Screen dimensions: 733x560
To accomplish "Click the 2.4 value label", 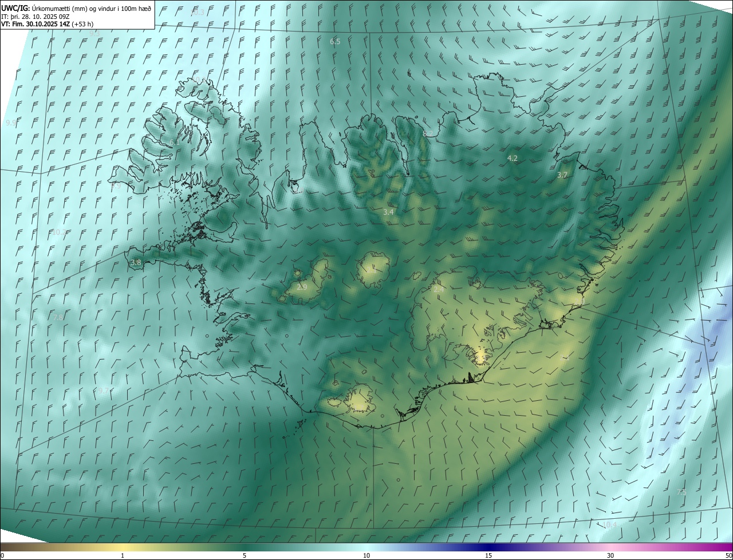I will click(x=439, y=290).
